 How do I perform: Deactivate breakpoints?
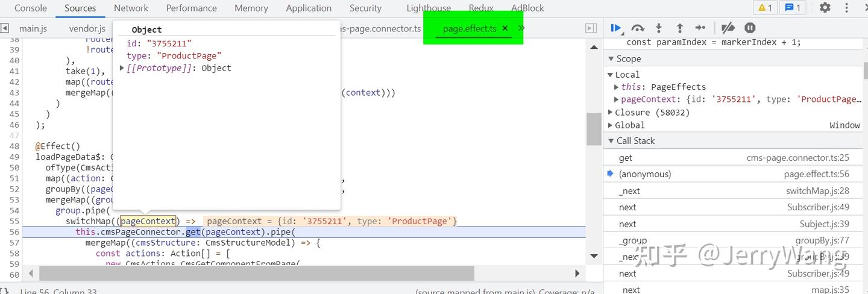(728, 28)
